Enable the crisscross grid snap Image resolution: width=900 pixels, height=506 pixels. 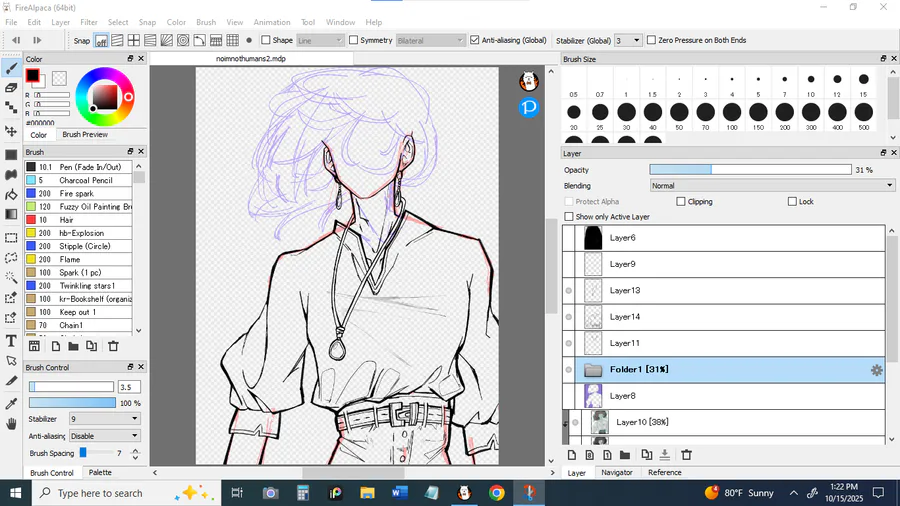(x=134, y=40)
